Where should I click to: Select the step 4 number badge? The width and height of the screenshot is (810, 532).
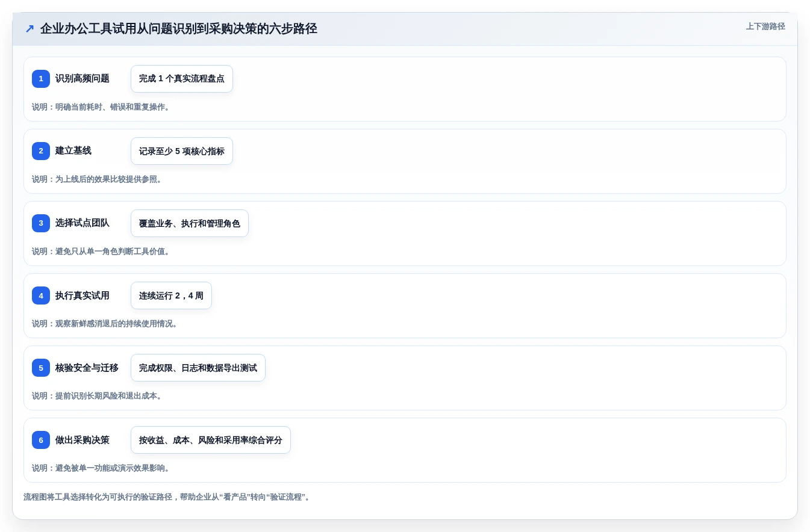(x=41, y=295)
